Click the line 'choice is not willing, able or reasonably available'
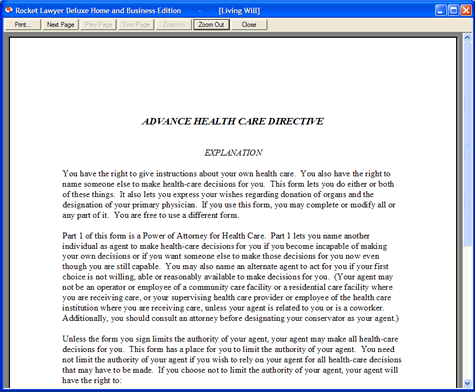 (x=228, y=277)
